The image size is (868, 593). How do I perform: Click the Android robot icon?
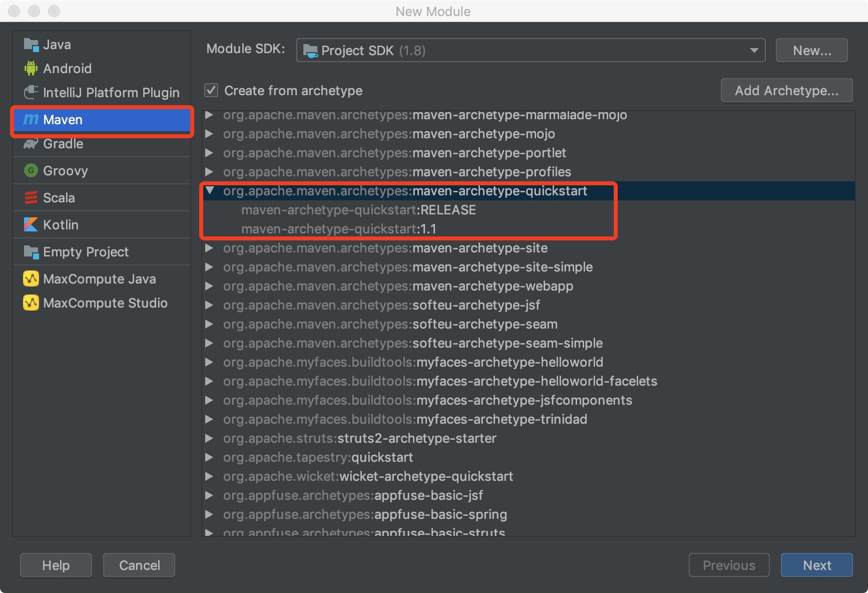(31, 68)
